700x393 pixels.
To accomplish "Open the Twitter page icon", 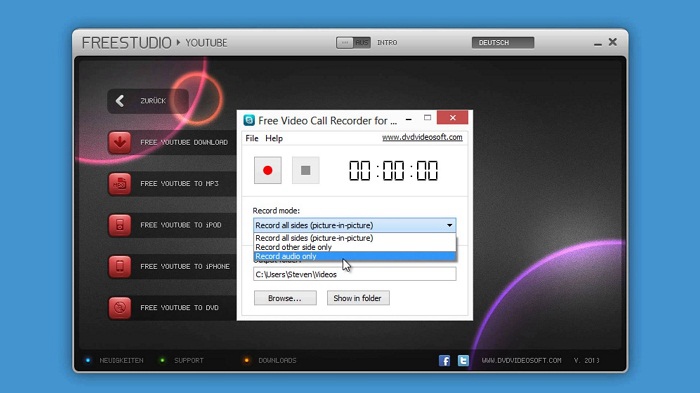I will click(x=463, y=360).
